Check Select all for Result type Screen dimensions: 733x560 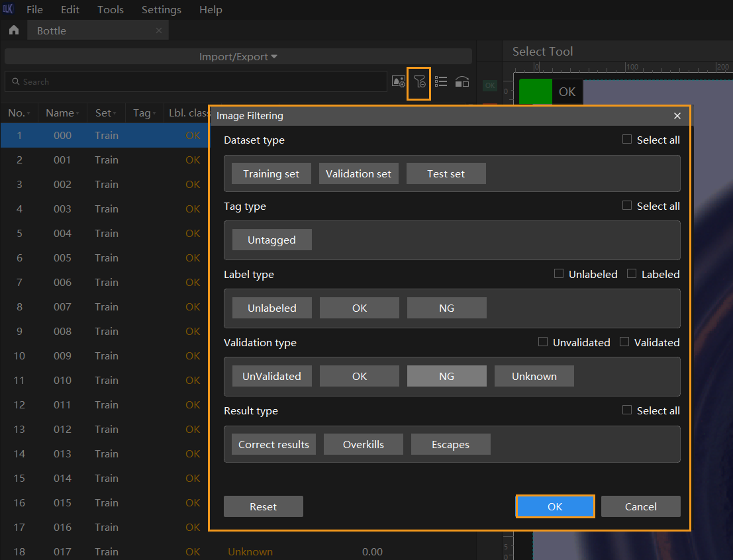tap(627, 410)
